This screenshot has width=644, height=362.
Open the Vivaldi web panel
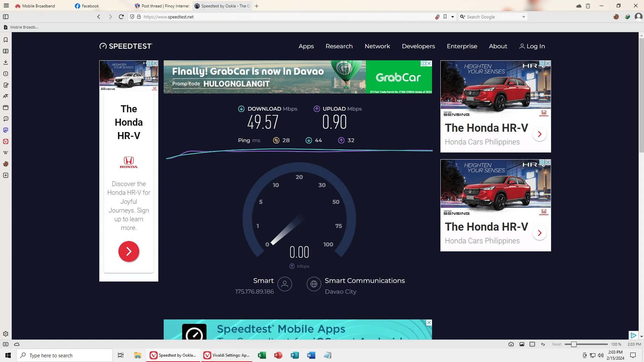pos(6,141)
